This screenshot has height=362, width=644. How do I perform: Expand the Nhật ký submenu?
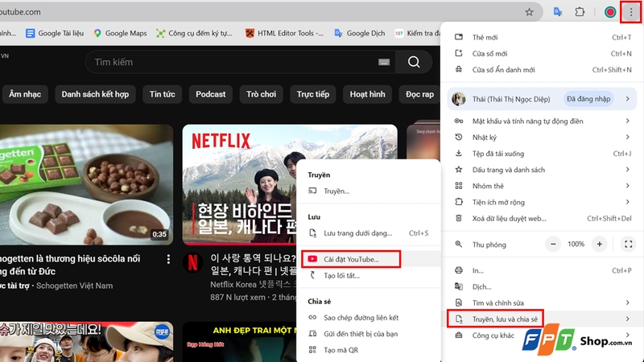click(542, 137)
